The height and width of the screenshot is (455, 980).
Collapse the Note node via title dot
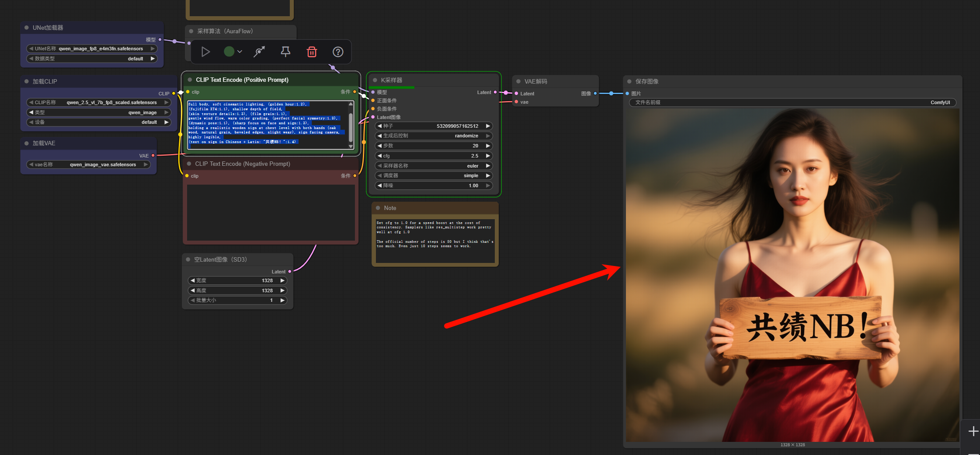tap(378, 208)
